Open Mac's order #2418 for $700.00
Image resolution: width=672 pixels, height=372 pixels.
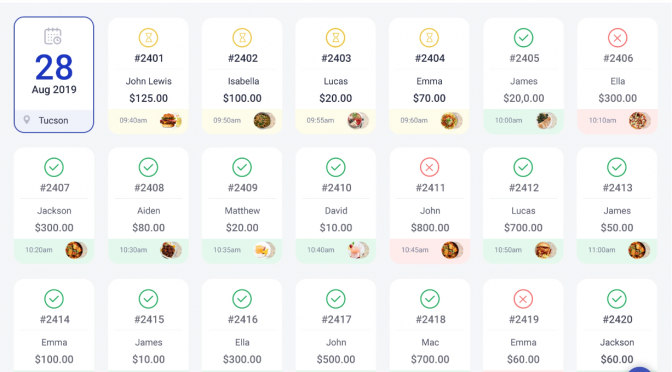point(430,326)
